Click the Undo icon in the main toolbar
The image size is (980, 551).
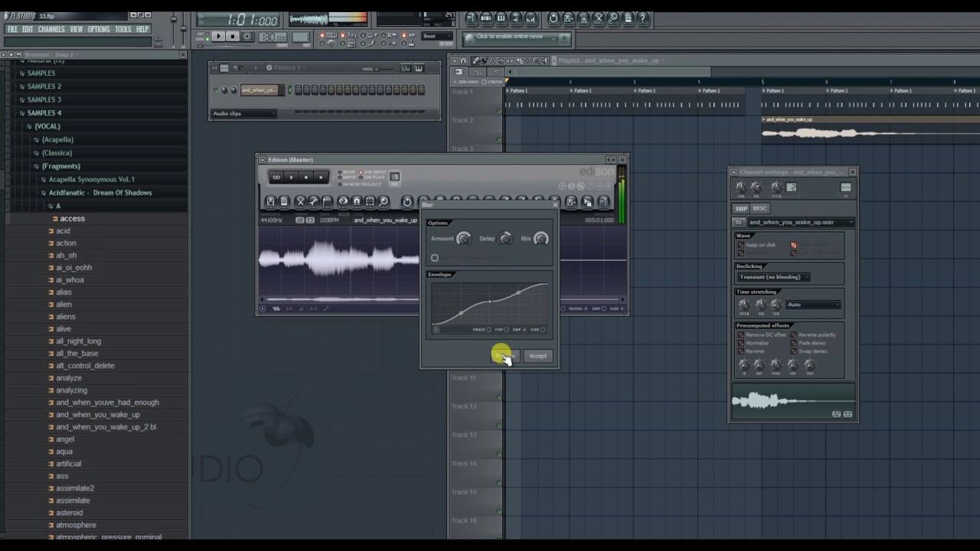point(553,18)
